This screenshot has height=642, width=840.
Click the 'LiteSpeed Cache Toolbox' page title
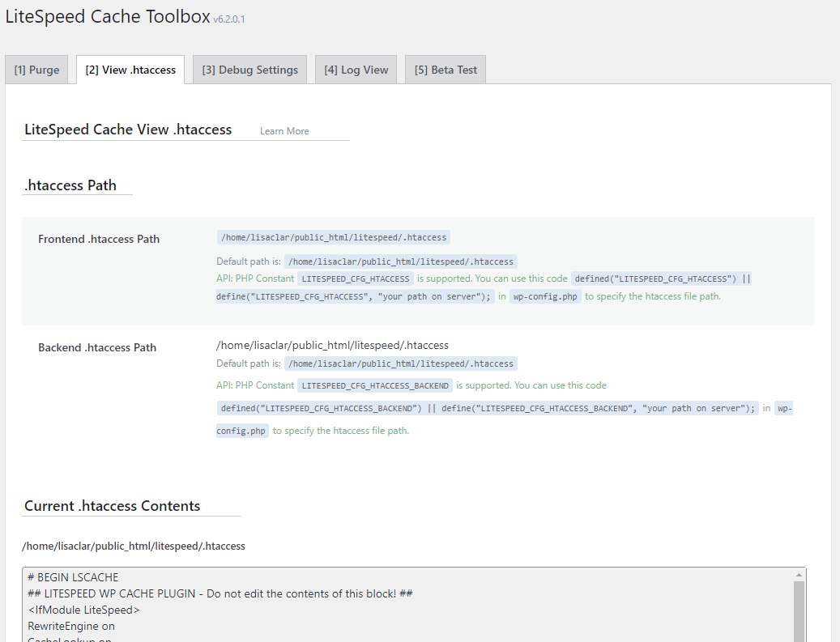(108, 16)
